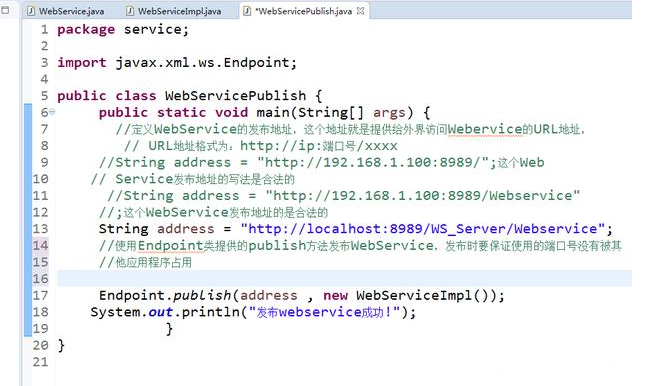
Task: Click the restore view icon at top-left corner
Action: (x=5, y=10)
